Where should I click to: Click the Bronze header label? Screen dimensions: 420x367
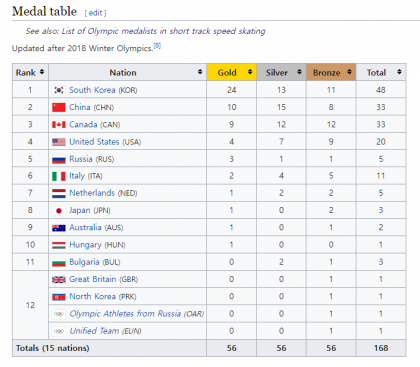point(327,73)
